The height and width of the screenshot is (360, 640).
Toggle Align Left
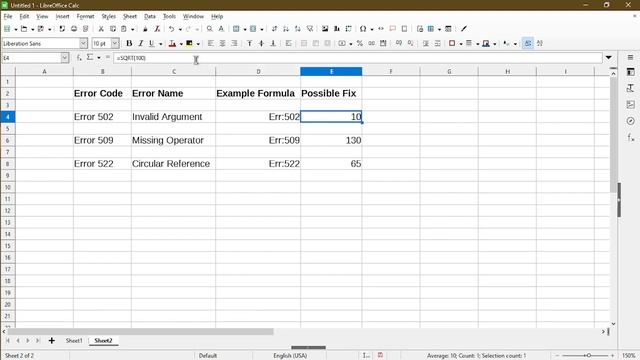211,43
